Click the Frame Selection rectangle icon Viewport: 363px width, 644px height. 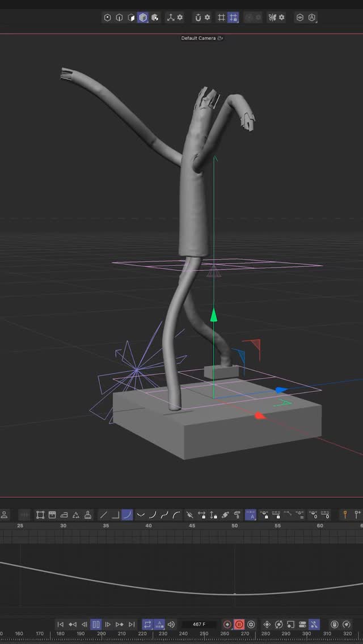(40, 515)
